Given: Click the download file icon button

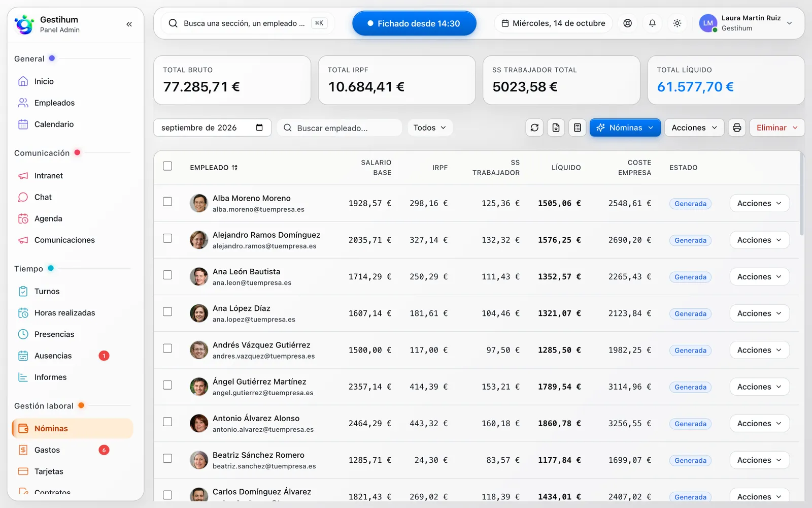Looking at the screenshot, I should (556, 128).
